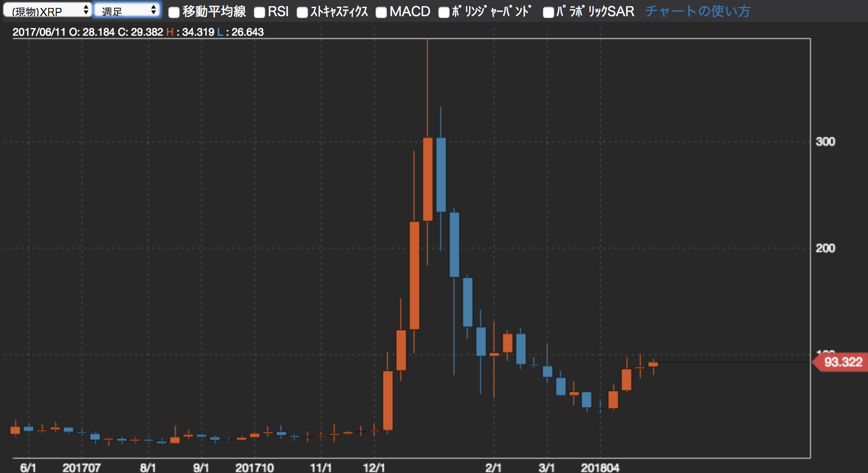Click the 3/1 date axis label
This screenshot has width=868, height=473.
pyautogui.click(x=547, y=468)
